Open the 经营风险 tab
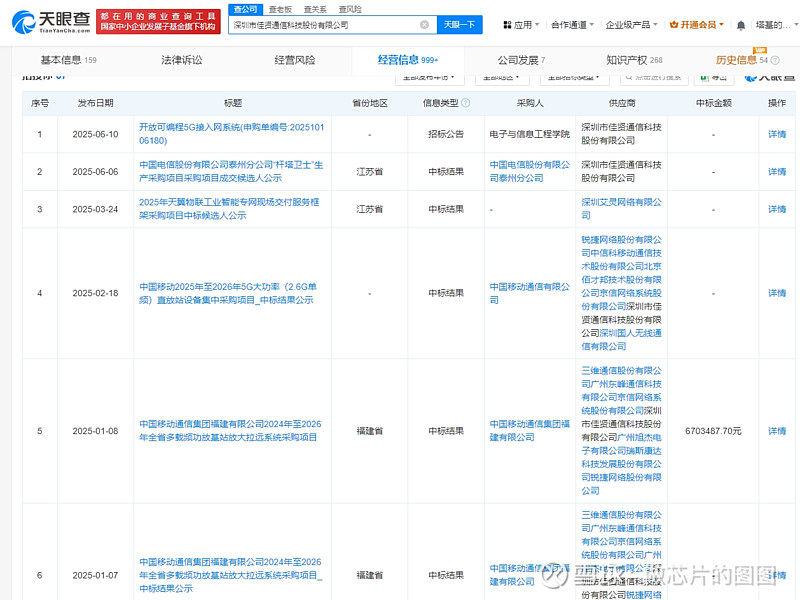The image size is (800, 600). [295, 60]
